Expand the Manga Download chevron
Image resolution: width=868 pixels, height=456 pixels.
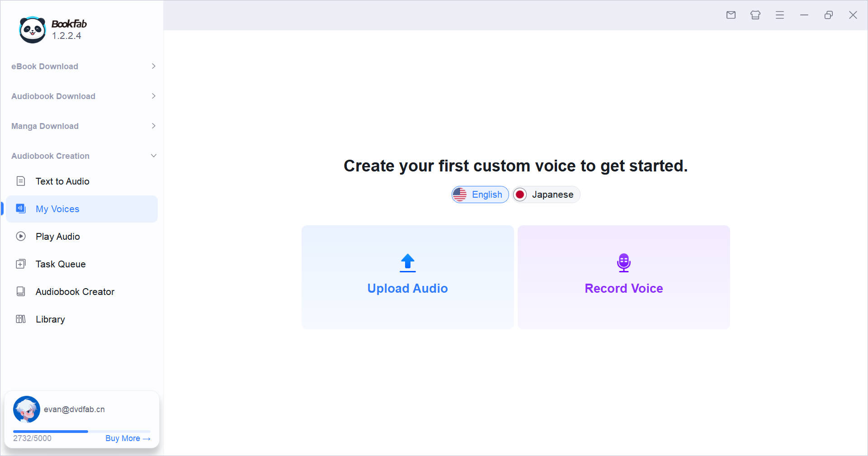[154, 126]
